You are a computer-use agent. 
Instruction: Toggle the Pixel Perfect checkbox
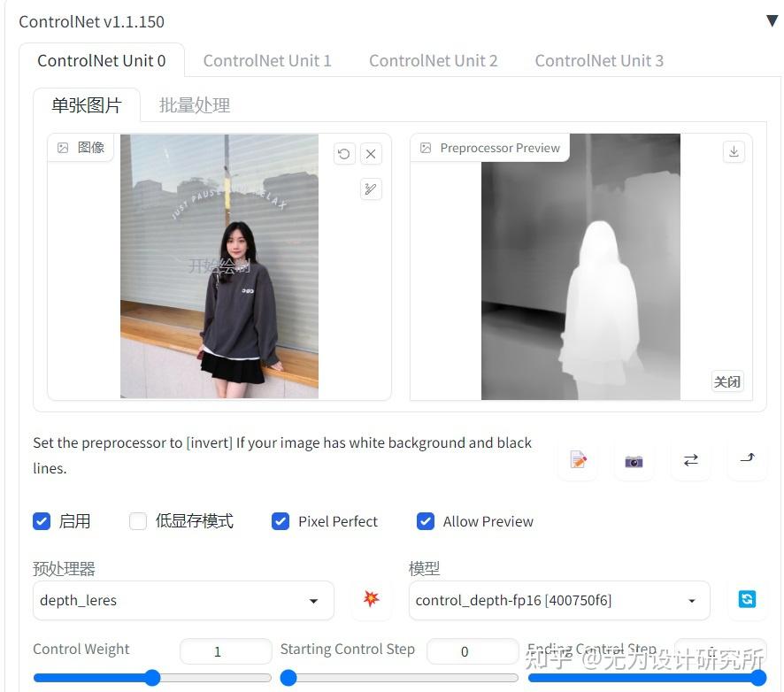coord(281,521)
